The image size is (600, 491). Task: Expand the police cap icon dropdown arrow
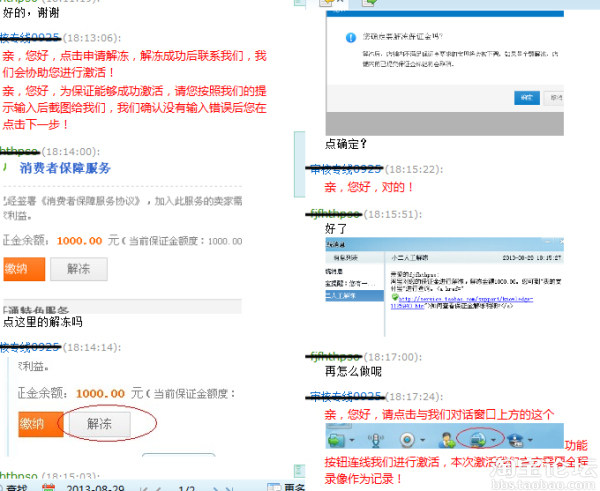[x=530, y=440]
